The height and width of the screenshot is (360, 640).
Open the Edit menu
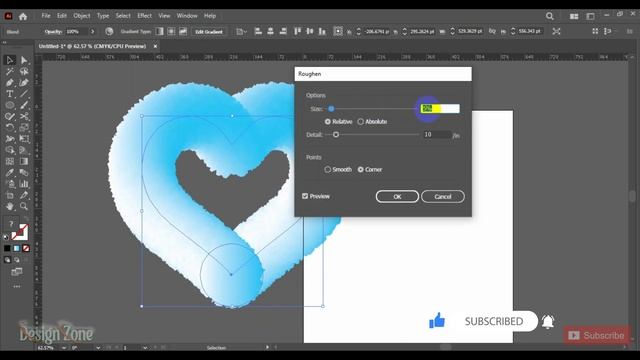coord(62,16)
